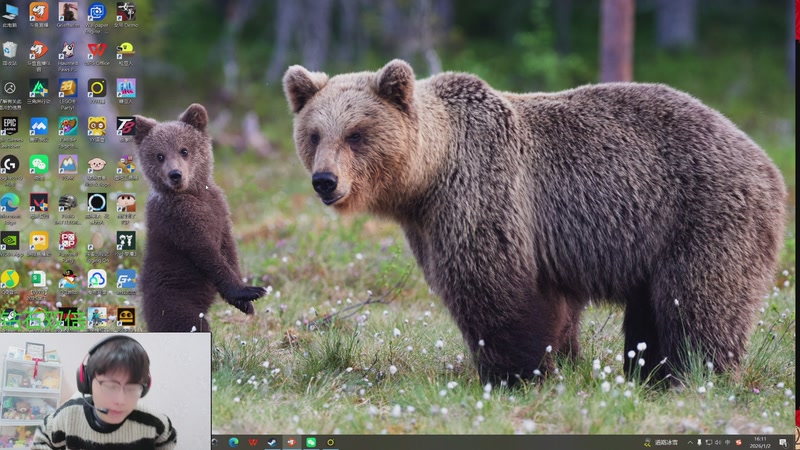This screenshot has height=450, width=800.
Task: Open Epic Games Launcher shortcut
Action: click(x=10, y=132)
